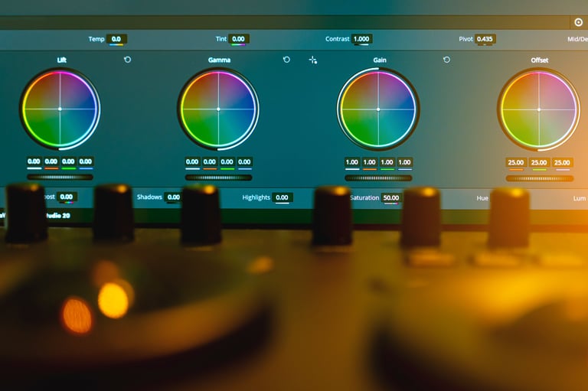Click the Gamma wheel title

[220, 60]
